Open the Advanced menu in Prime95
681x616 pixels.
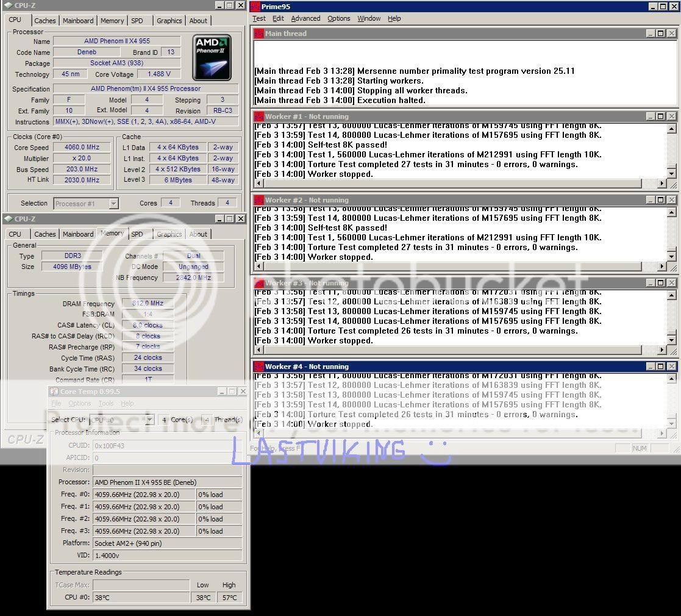click(x=305, y=18)
